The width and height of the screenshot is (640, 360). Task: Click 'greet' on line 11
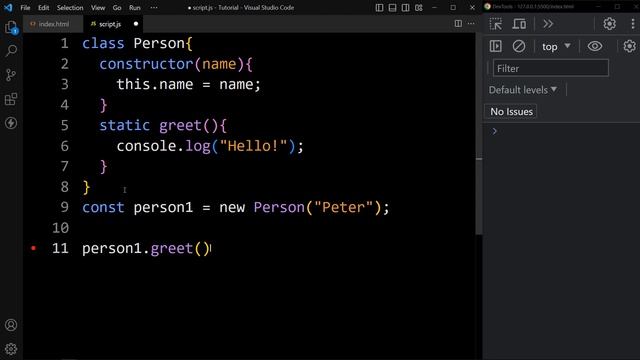(x=172, y=248)
